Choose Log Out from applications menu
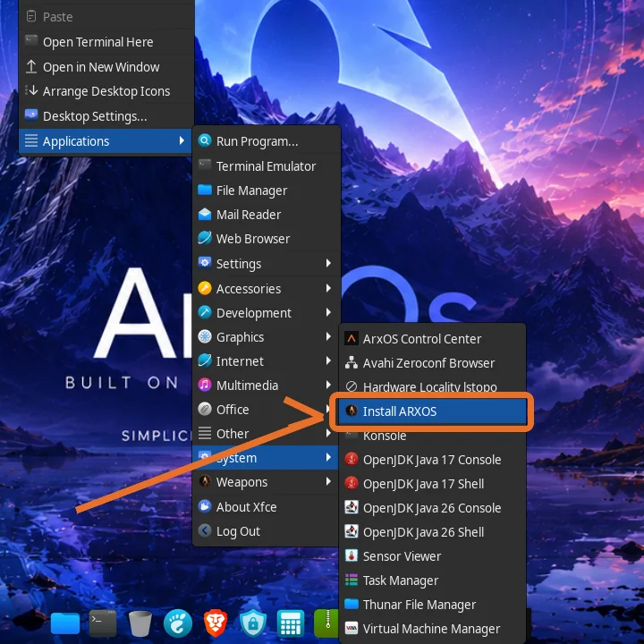Screen dimensions: 644x644 (267, 531)
